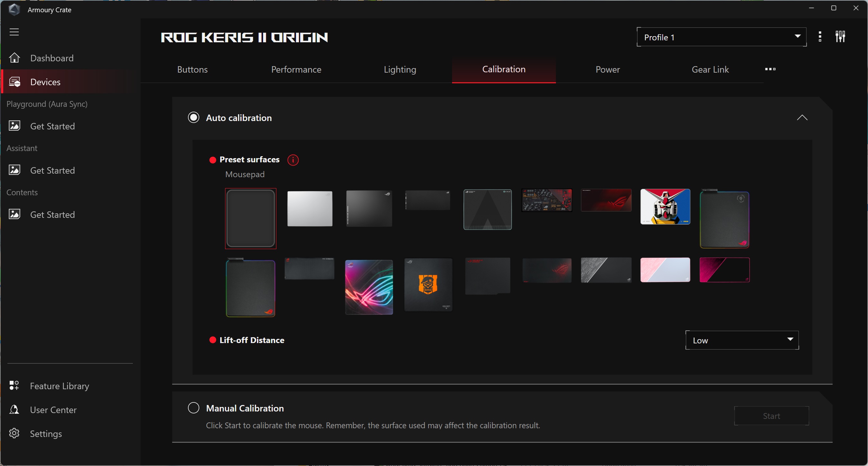Switch to the Gear Link tab
The width and height of the screenshot is (868, 466).
click(x=710, y=69)
